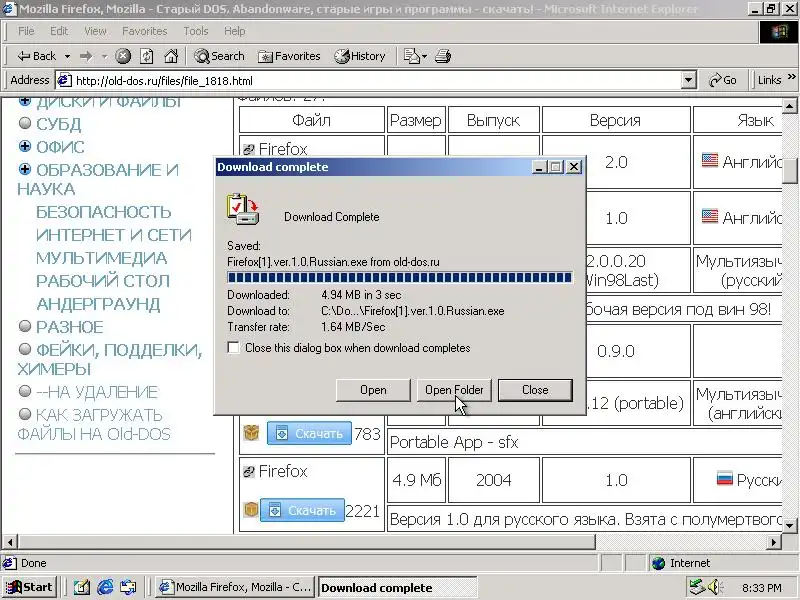Open the Search pane button
The image size is (800, 600).
(x=219, y=56)
